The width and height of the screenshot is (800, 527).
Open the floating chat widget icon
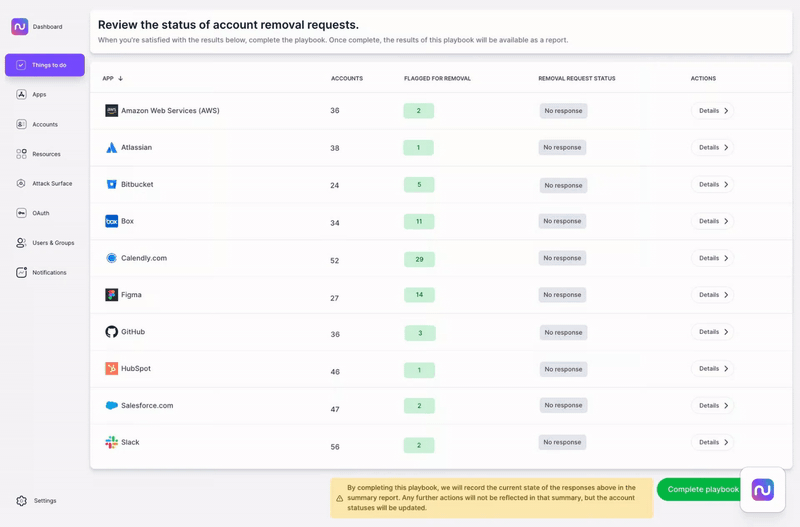tap(762, 490)
